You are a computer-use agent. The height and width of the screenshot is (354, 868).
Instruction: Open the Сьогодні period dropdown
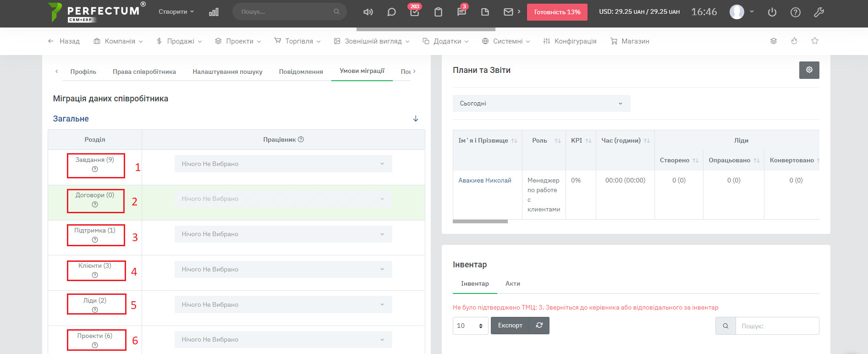point(541,104)
